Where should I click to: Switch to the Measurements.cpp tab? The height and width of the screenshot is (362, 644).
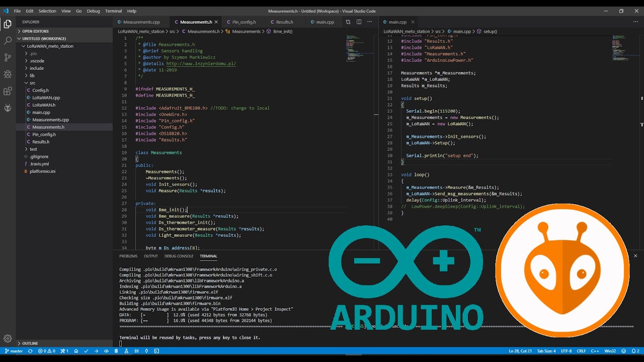pos(141,22)
